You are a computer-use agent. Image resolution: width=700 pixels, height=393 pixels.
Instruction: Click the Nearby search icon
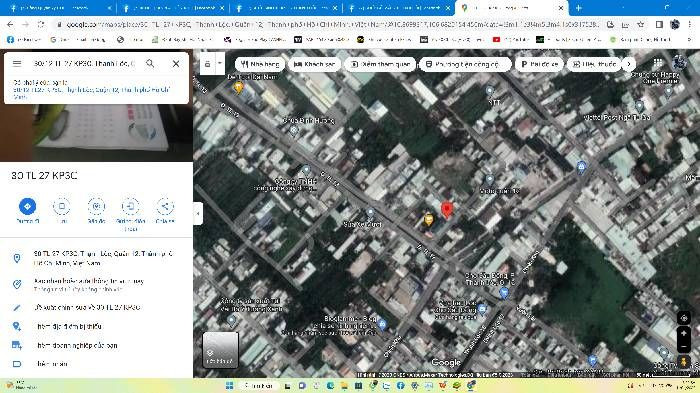click(x=96, y=206)
